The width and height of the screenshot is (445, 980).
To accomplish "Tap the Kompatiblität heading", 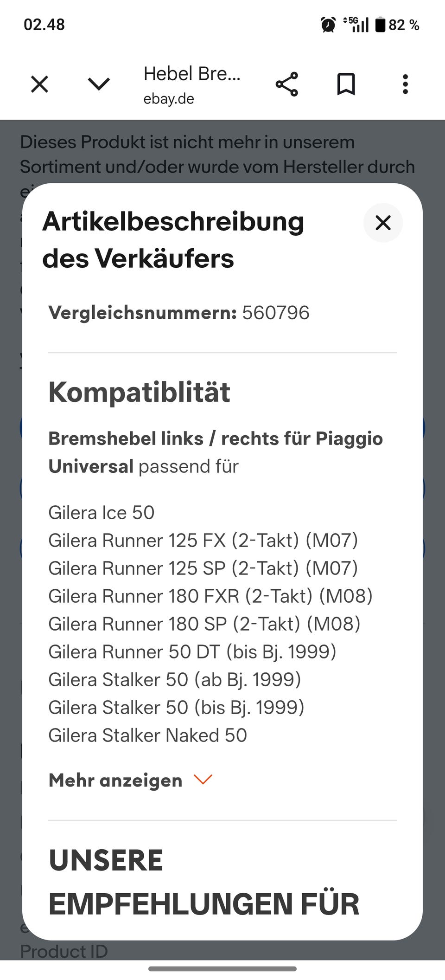I will point(139,392).
